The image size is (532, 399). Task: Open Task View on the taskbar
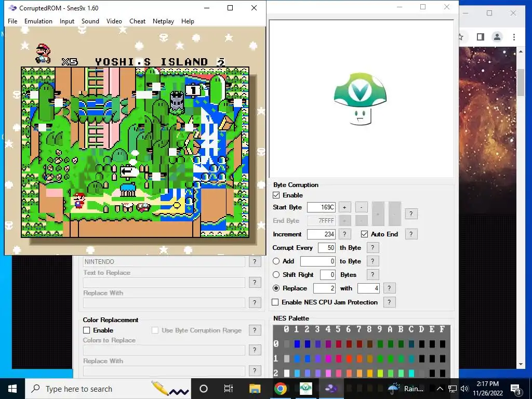[x=229, y=389]
